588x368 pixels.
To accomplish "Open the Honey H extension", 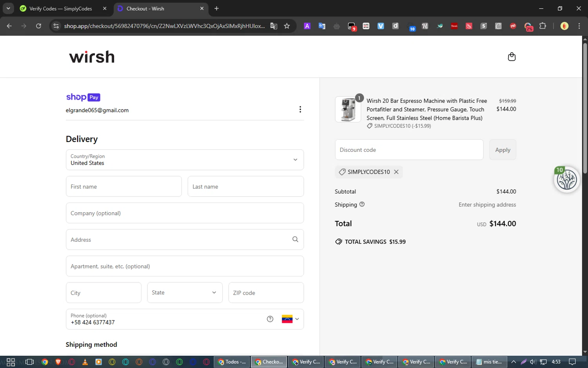I will tap(425, 26).
